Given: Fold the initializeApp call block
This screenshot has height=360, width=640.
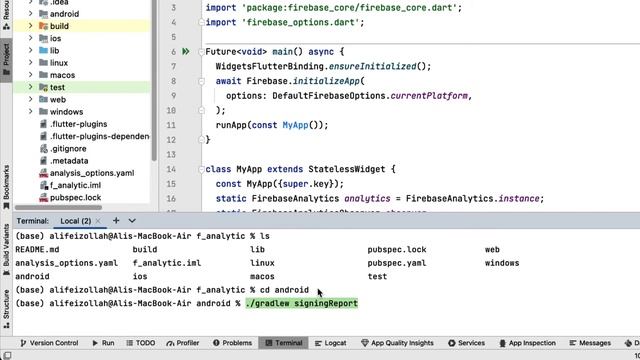Looking at the screenshot, I should click(x=201, y=81).
